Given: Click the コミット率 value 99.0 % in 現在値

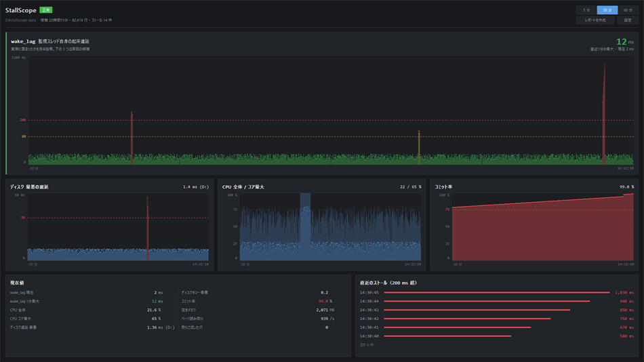Looking at the screenshot, I should (x=325, y=301).
